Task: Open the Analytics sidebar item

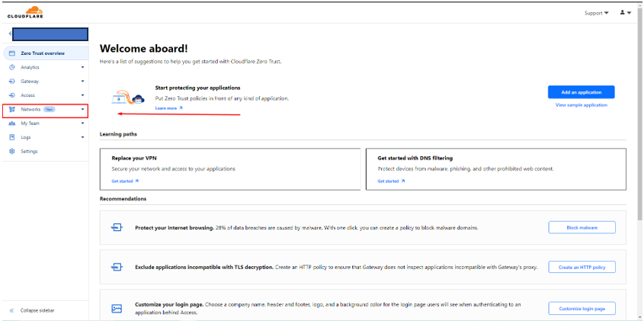Action: (46, 67)
